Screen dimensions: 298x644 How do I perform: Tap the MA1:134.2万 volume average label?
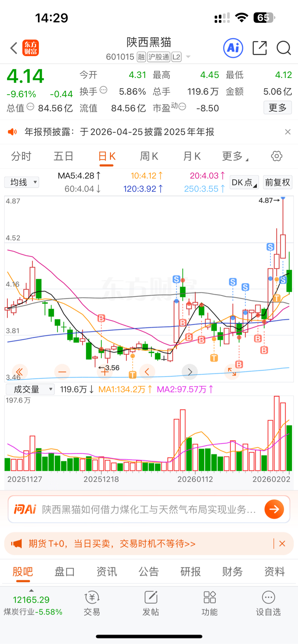pos(125,389)
